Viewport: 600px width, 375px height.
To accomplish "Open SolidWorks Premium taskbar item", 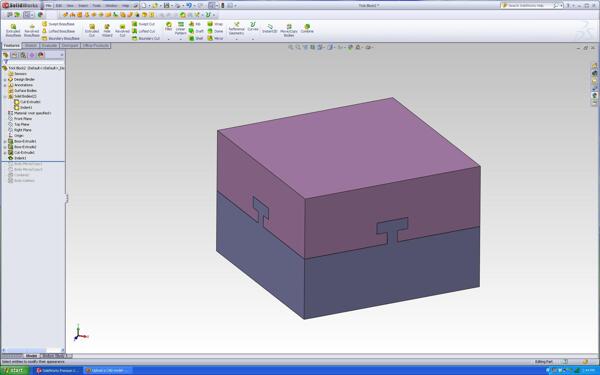I will (57, 370).
